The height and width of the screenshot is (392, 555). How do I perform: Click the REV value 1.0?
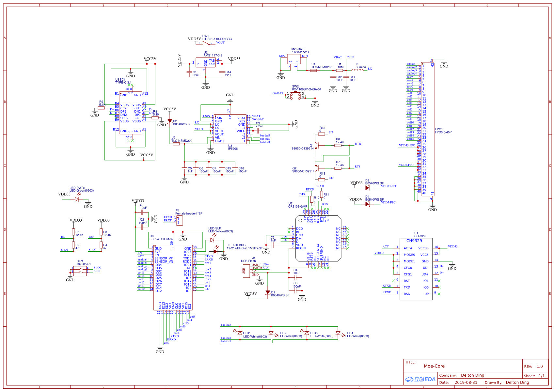pyautogui.click(x=540, y=367)
